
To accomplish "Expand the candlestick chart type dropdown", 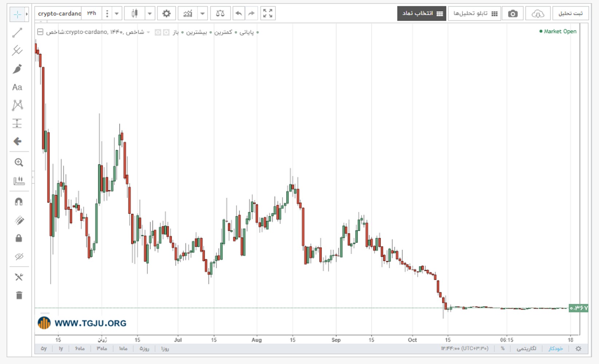I will [150, 13].
